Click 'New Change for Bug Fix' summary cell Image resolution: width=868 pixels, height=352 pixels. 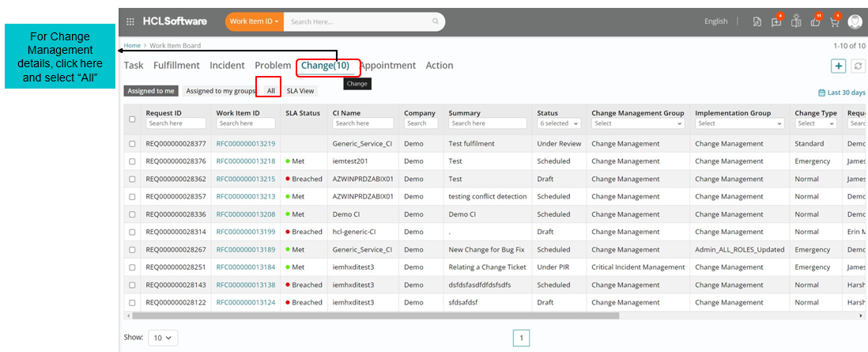pos(487,249)
